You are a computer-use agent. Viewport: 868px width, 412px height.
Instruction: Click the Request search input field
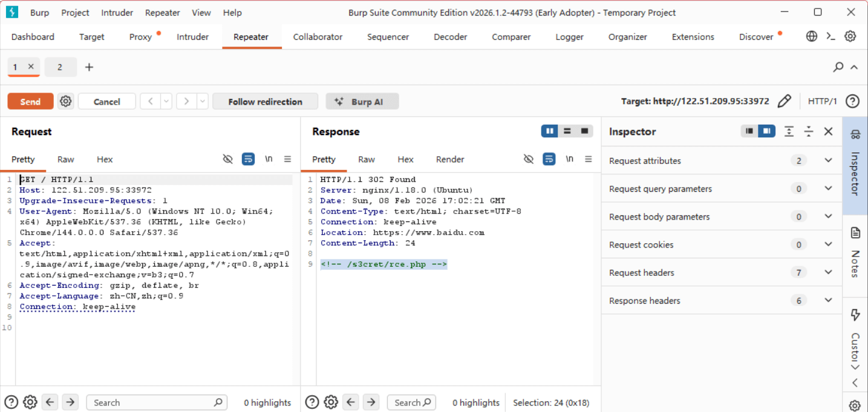coord(151,402)
